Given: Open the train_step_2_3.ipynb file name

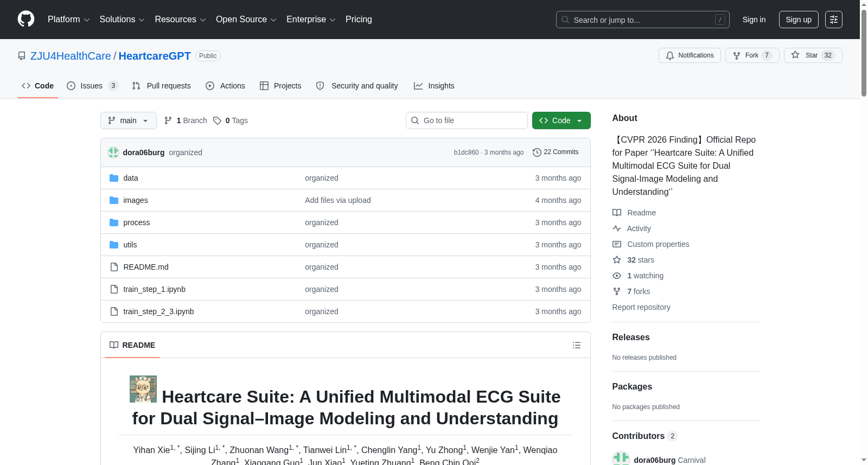Looking at the screenshot, I should tap(158, 311).
